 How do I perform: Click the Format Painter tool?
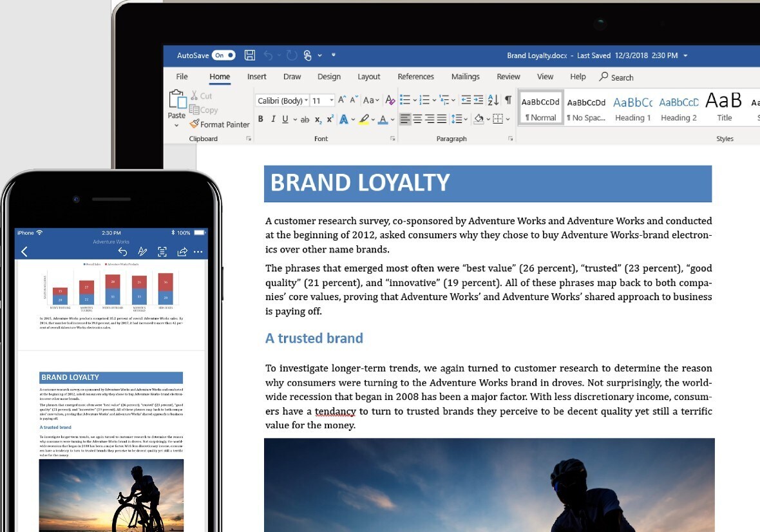(x=219, y=124)
